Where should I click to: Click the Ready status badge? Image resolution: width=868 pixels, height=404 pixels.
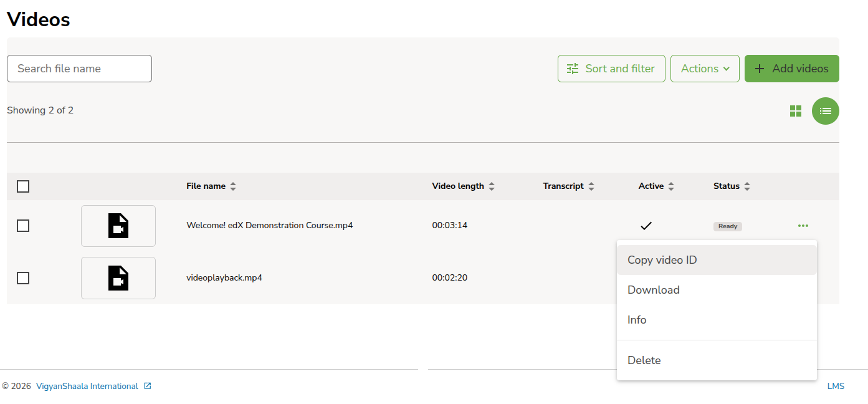[x=728, y=226]
